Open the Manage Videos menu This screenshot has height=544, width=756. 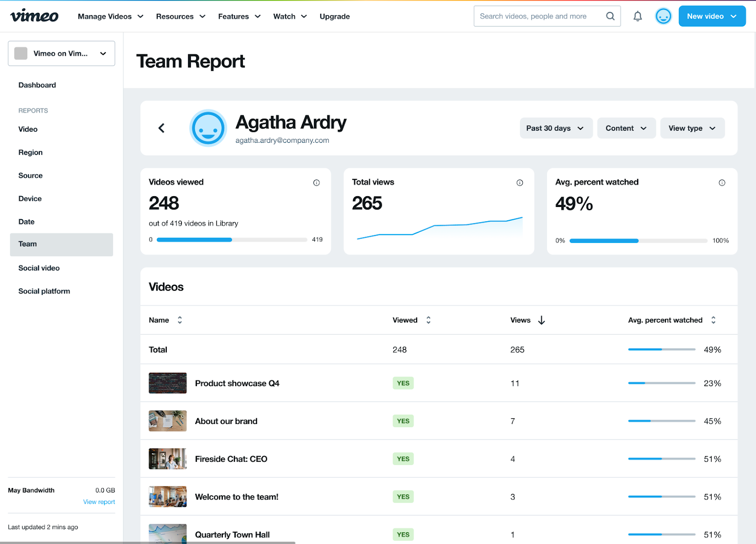[111, 17]
